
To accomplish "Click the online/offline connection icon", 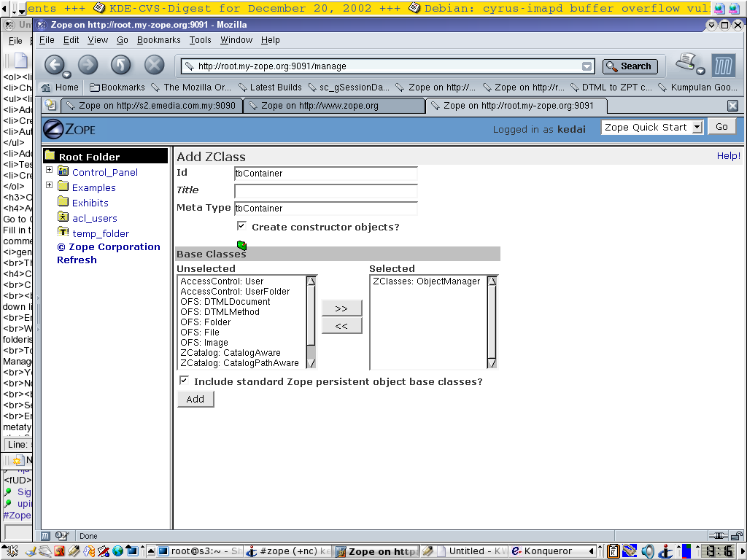I will [x=718, y=536].
